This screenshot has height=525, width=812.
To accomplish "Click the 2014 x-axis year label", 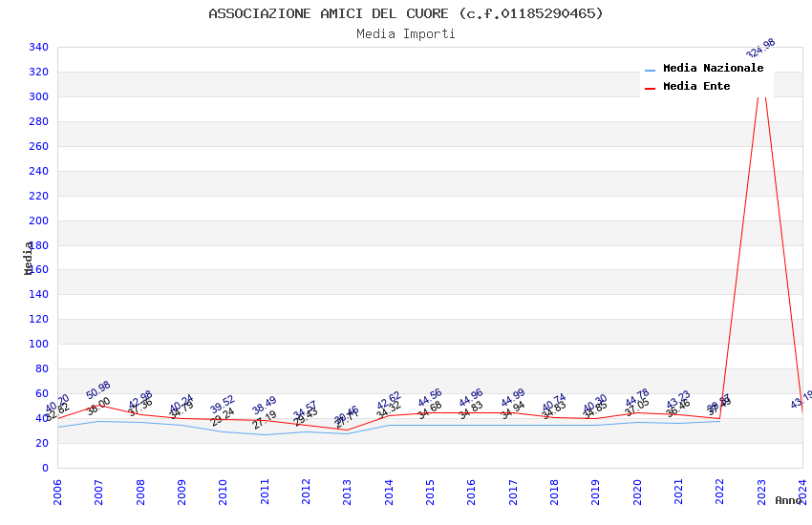I will click(x=389, y=492).
